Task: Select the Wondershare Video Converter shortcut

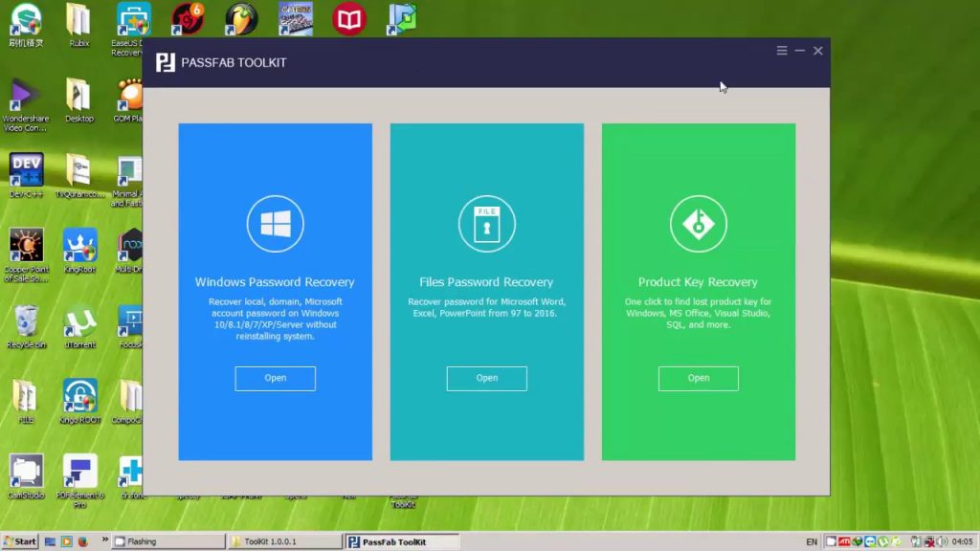Action: tap(26, 105)
